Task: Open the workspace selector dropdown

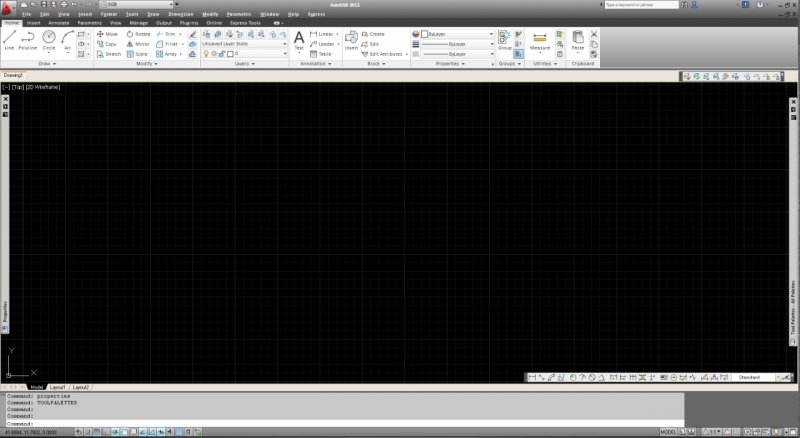Action: coord(137,4)
